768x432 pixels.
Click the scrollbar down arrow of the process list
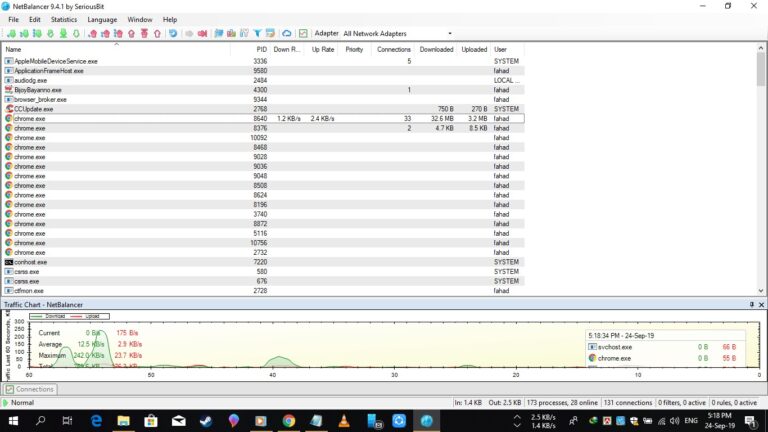coord(761,290)
